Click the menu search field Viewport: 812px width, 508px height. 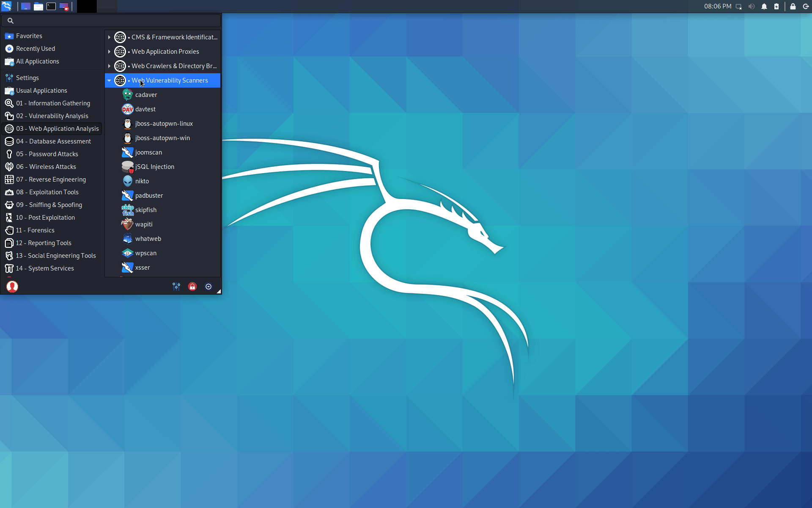(114, 20)
